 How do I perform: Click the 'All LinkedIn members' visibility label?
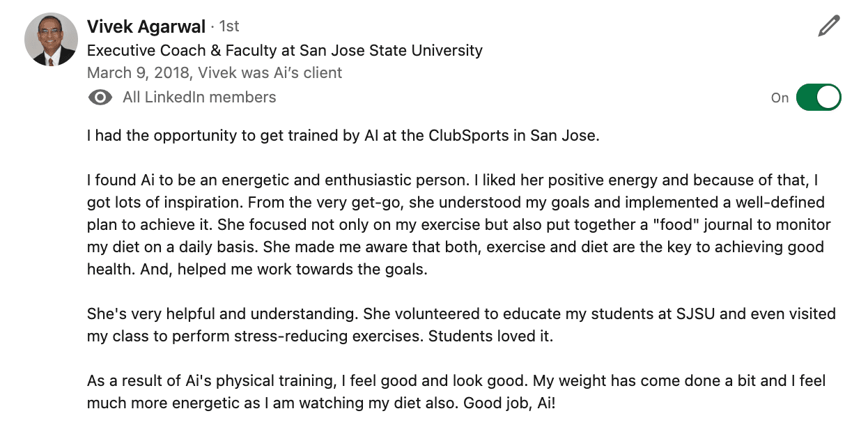click(199, 98)
